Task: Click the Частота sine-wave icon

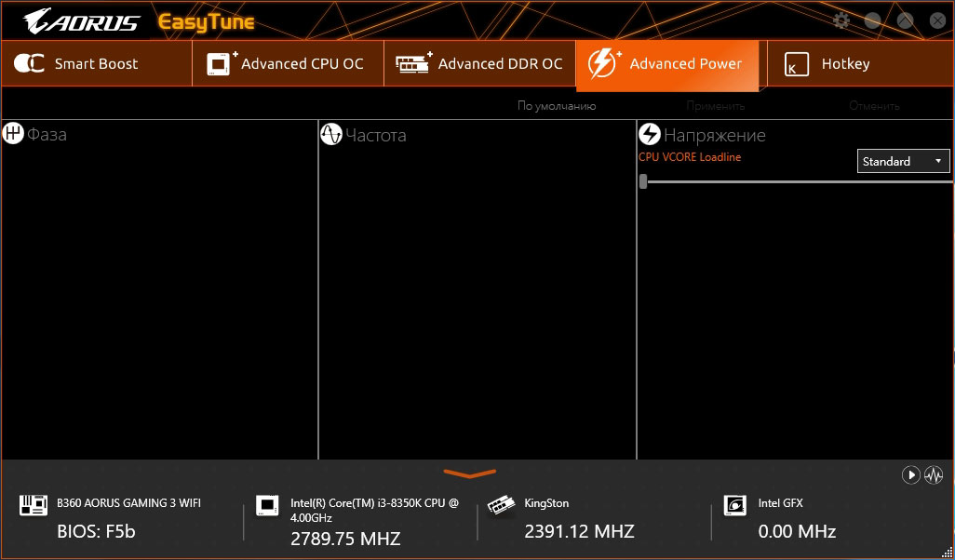Action: tap(331, 135)
